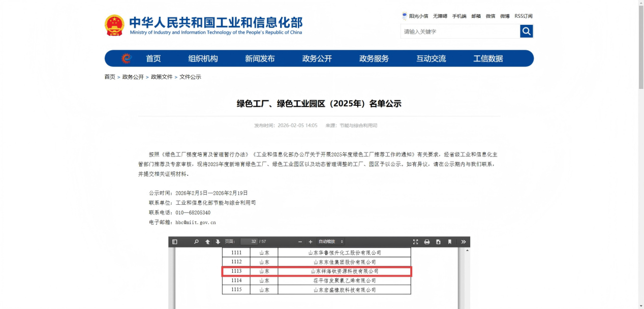Go to the previous PDF page
Image resolution: width=644 pixels, height=309 pixels.
(x=207, y=242)
